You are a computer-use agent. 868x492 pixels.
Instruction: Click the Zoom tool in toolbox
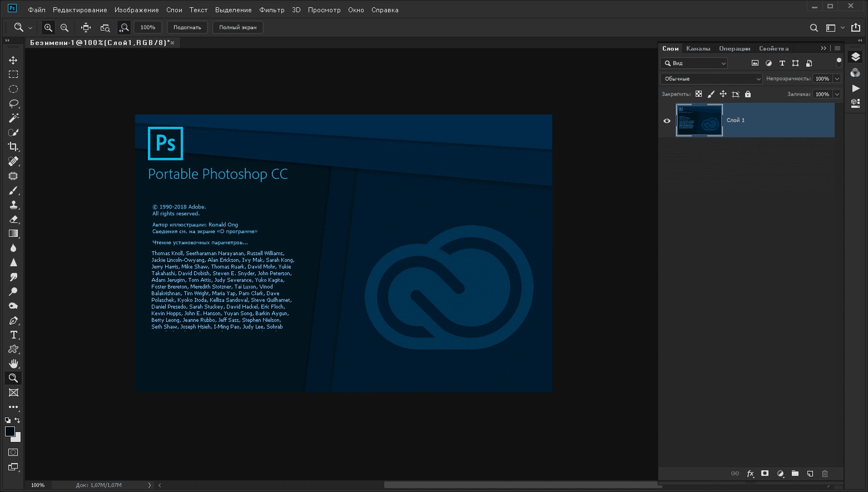[13, 378]
